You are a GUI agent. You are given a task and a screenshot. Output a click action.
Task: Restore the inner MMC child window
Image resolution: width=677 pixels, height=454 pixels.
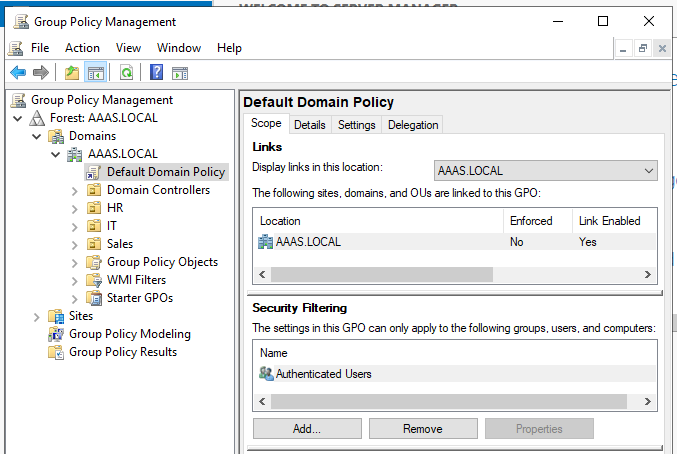point(642,48)
